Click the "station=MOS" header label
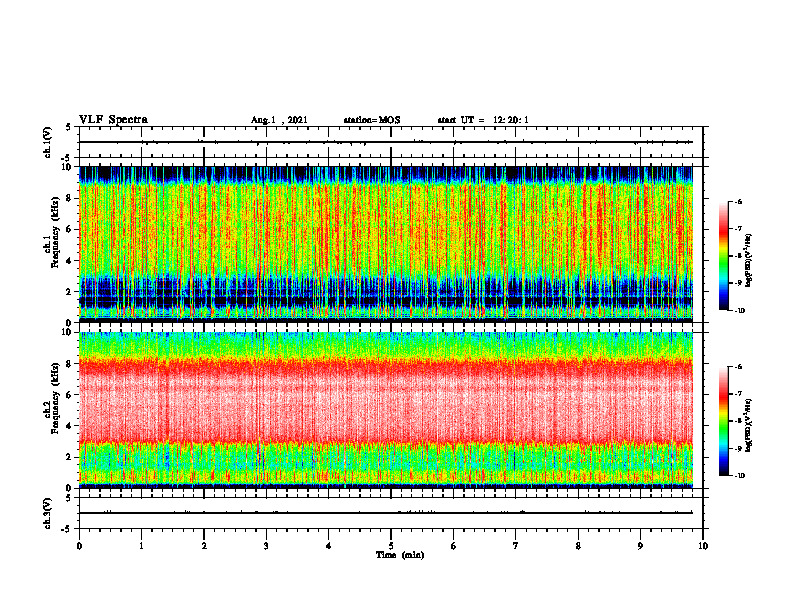792x612 pixels. tap(372, 120)
